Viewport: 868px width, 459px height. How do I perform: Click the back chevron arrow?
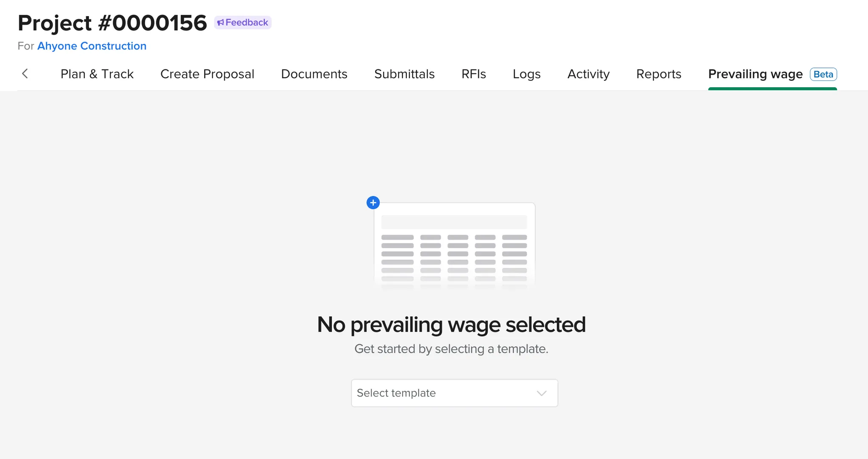pyautogui.click(x=25, y=74)
